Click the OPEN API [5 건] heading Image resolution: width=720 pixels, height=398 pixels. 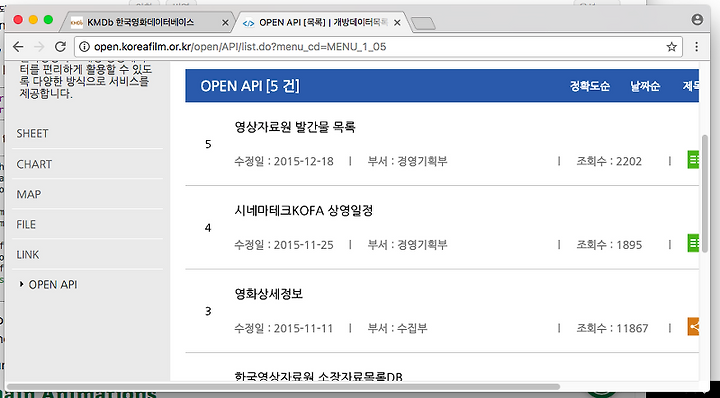[250, 86]
